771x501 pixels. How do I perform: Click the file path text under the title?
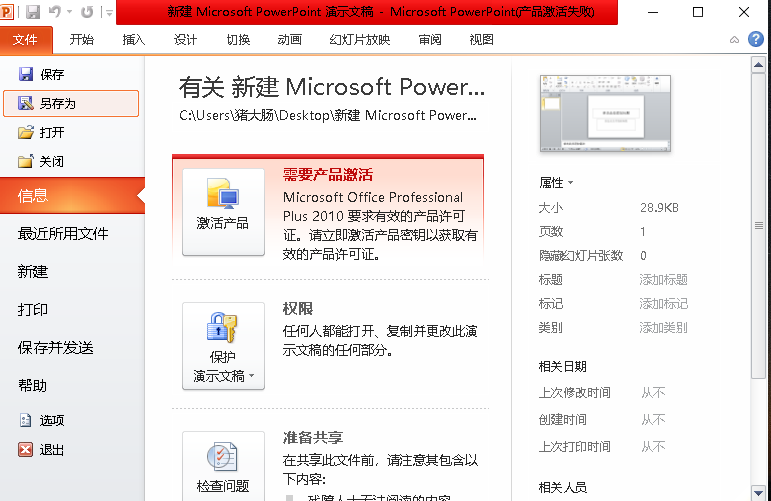327,116
